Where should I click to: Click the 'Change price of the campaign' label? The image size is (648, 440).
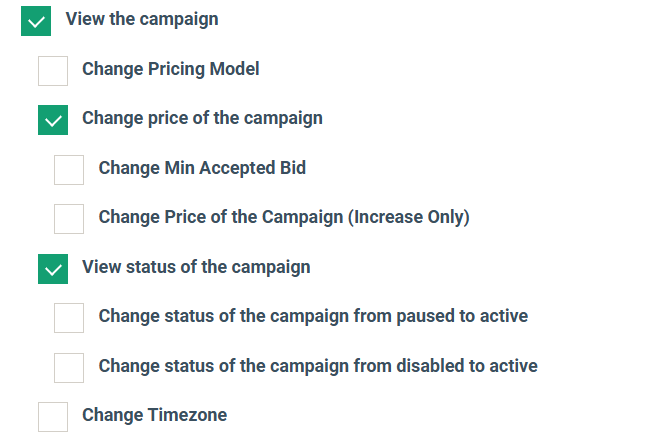tap(202, 118)
